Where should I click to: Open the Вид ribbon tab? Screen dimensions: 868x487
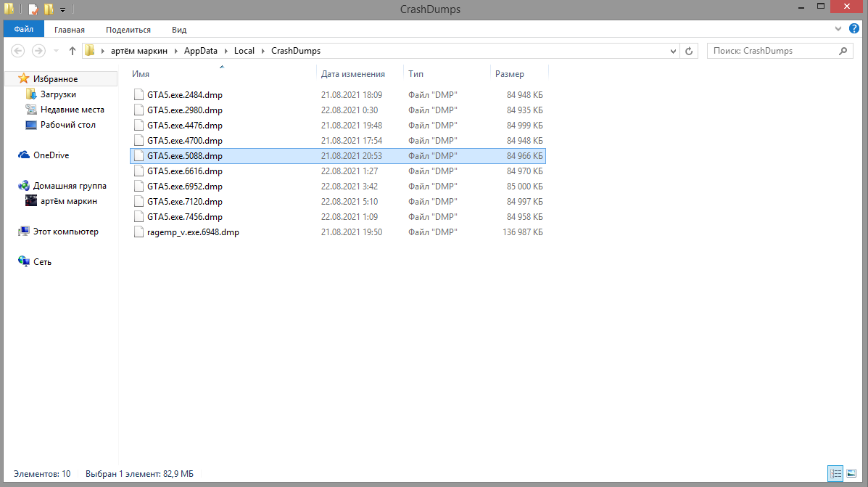179,30
